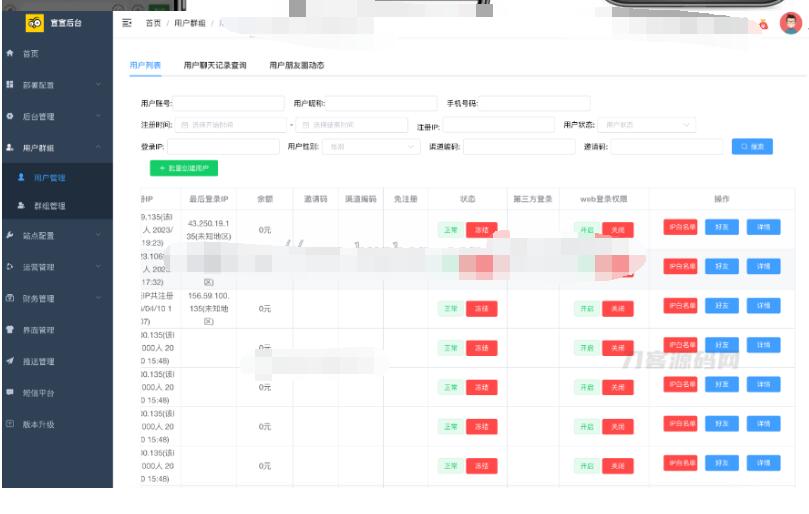Click the 后台管理 gear icon
809x514 pixels.
(10, 116)
